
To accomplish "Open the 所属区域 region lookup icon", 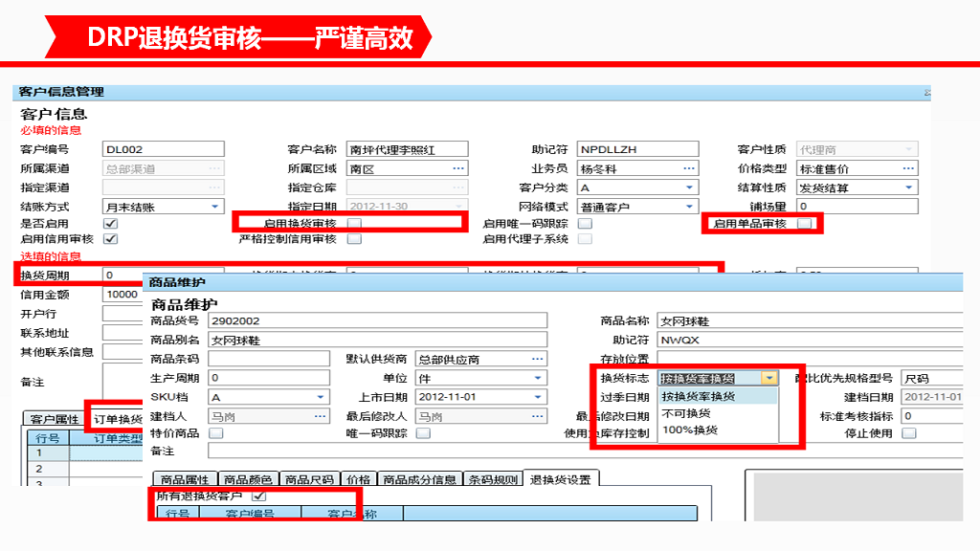I will (x=459, y=167).
